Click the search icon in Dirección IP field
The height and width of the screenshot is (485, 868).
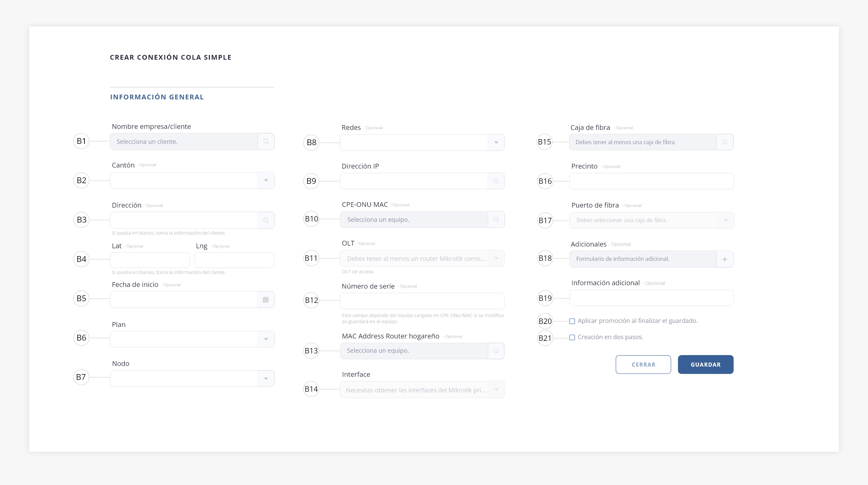click(x=496, y=181)
